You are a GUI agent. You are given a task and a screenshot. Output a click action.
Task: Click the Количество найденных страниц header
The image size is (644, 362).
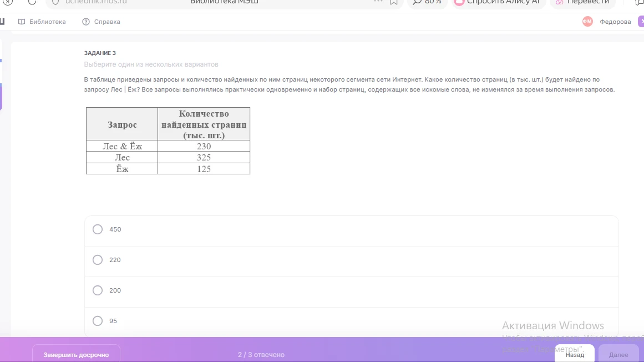(x=204, y=124)
